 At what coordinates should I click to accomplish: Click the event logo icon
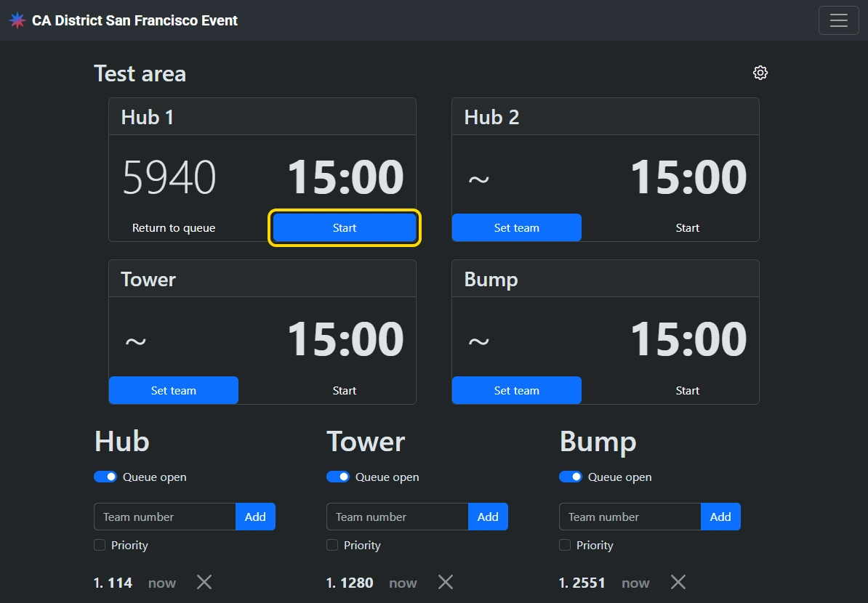coord(17,20)
